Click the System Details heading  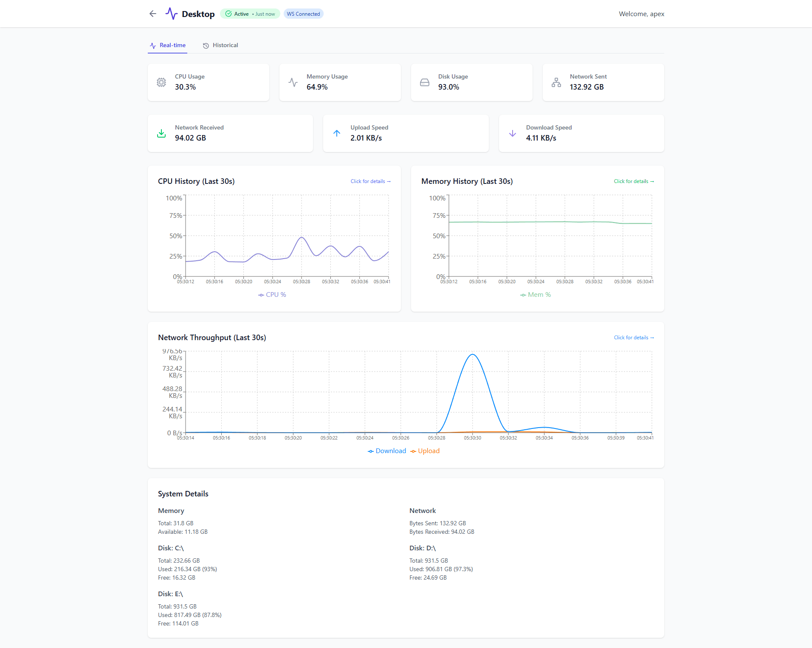point(183,494)
